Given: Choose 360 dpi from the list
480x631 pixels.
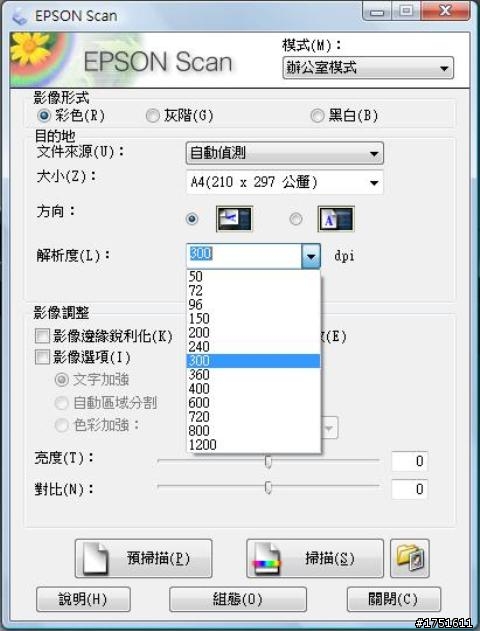Looking at the screenshot, I should (253, 375).
